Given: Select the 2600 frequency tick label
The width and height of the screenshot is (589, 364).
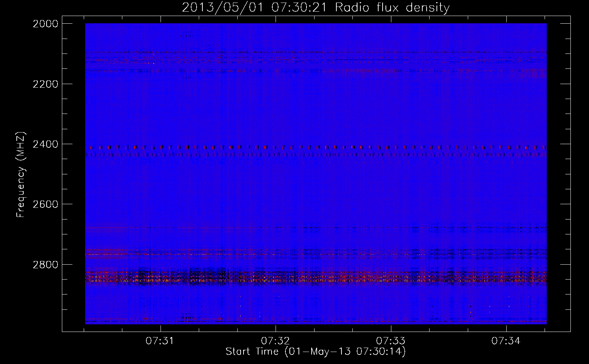Looking at the screenshot, I should click(46, 204).
